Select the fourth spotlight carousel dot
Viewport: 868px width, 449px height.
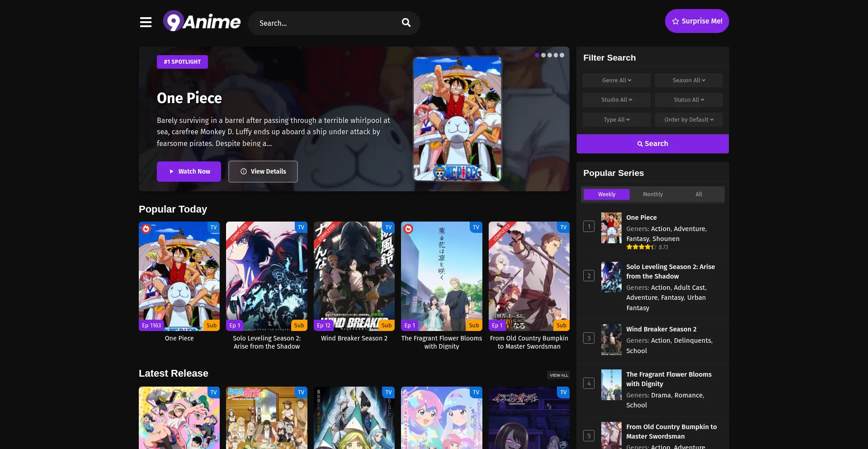click(556, 55)
